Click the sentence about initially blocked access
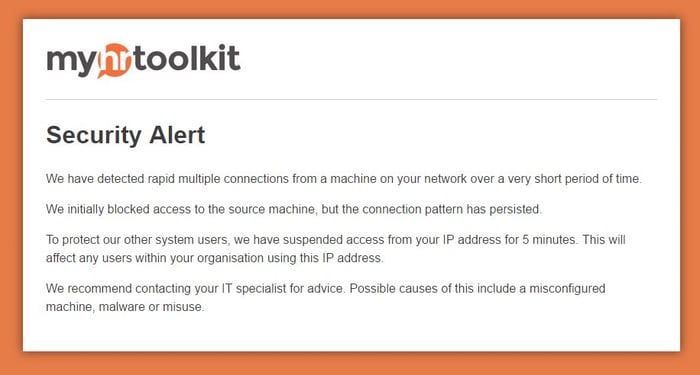 click(294, 209)
